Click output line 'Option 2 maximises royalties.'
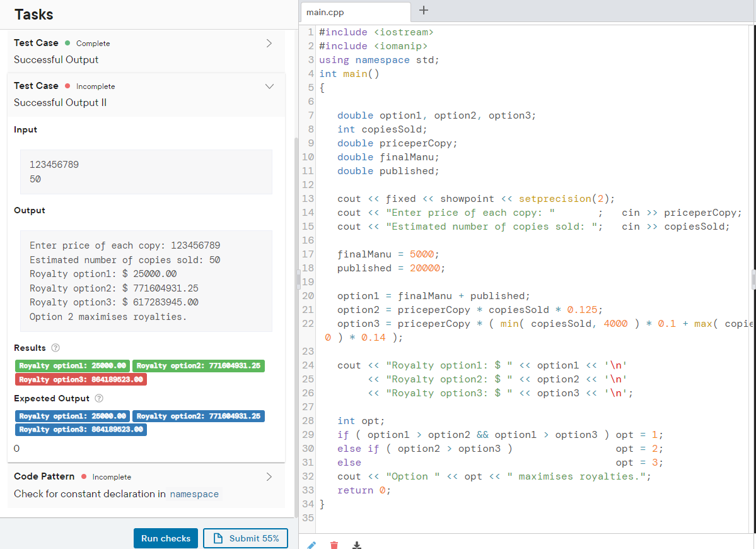756x549 pixels. 108,317
